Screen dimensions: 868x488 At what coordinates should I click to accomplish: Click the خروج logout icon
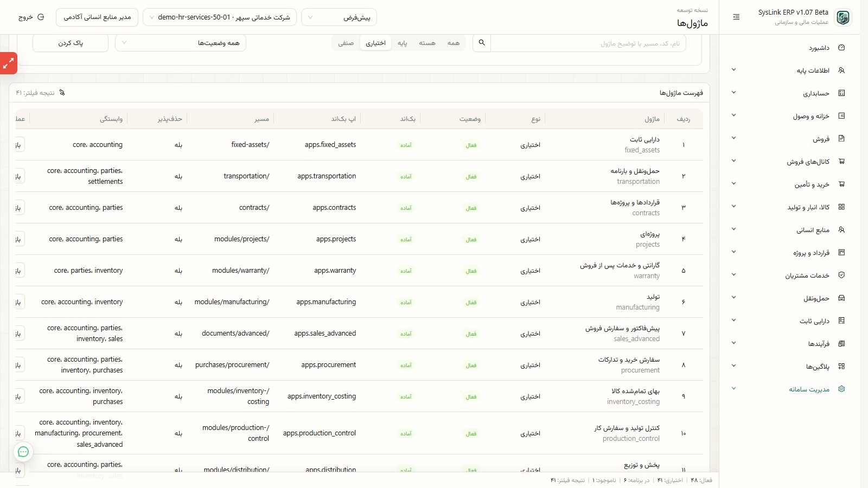click(x=41, y=17)
